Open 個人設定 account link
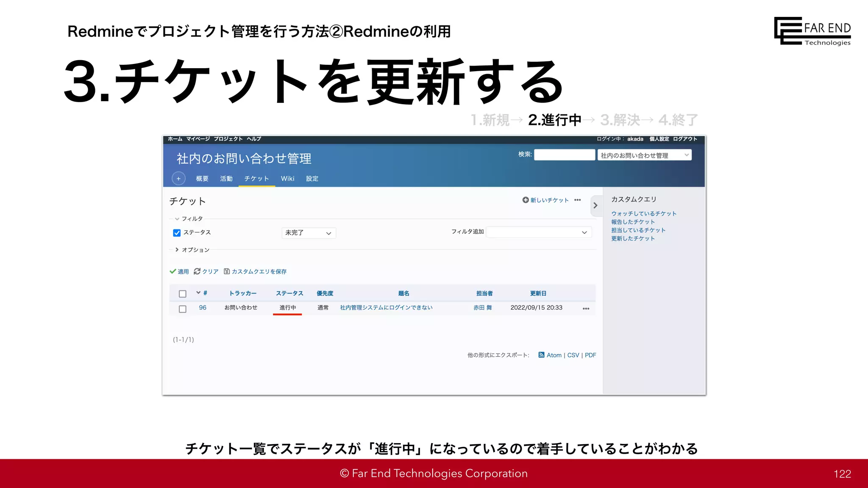Image resolution: width=868 pixels, height=488 pixels. pyautogui.click(x=659, y=139)
